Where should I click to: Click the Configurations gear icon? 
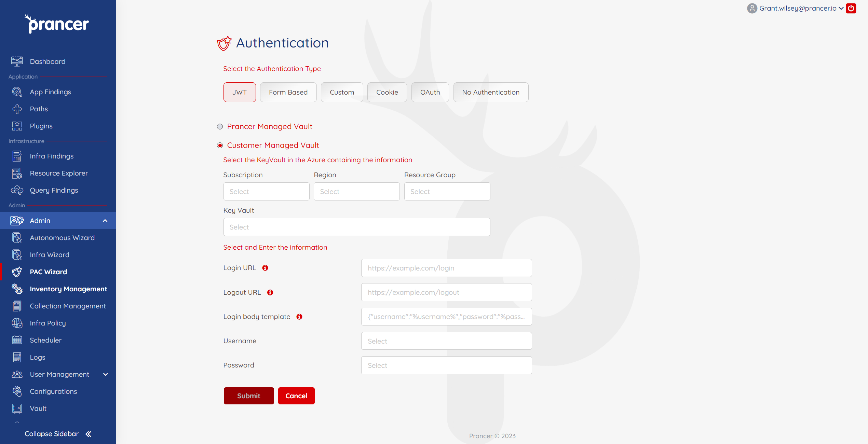[17, 391]
